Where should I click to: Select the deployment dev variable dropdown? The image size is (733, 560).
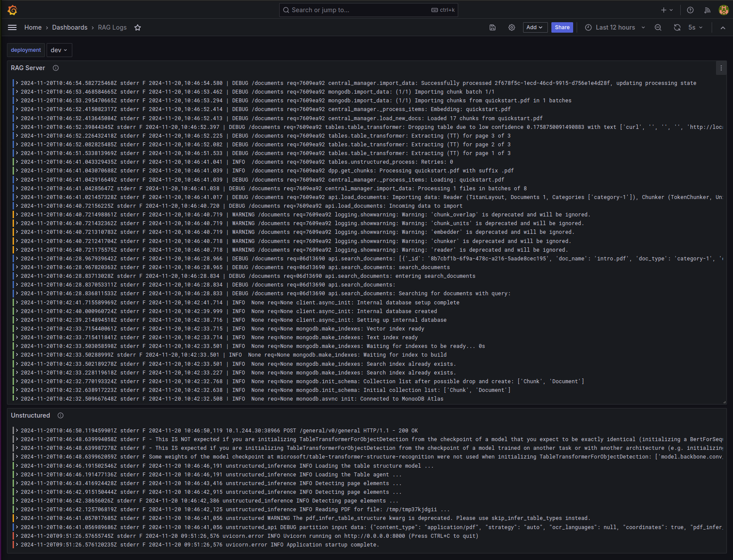click(59, 50)
